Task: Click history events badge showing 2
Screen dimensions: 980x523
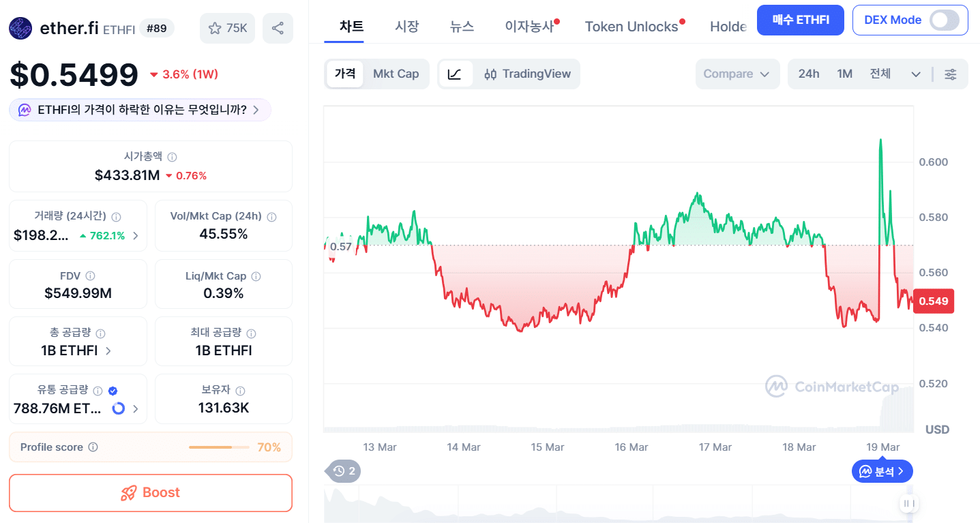Action: [x=344, y=471]
